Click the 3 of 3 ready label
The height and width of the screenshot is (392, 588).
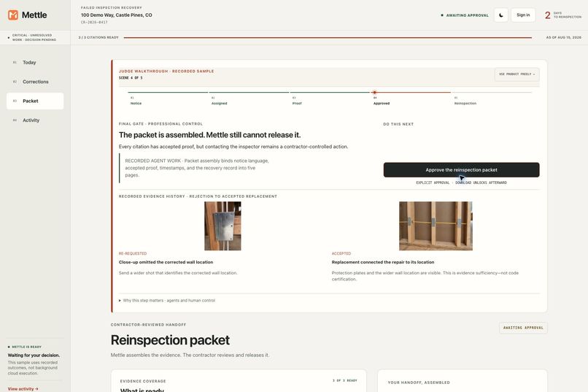(x=344, y=381)
